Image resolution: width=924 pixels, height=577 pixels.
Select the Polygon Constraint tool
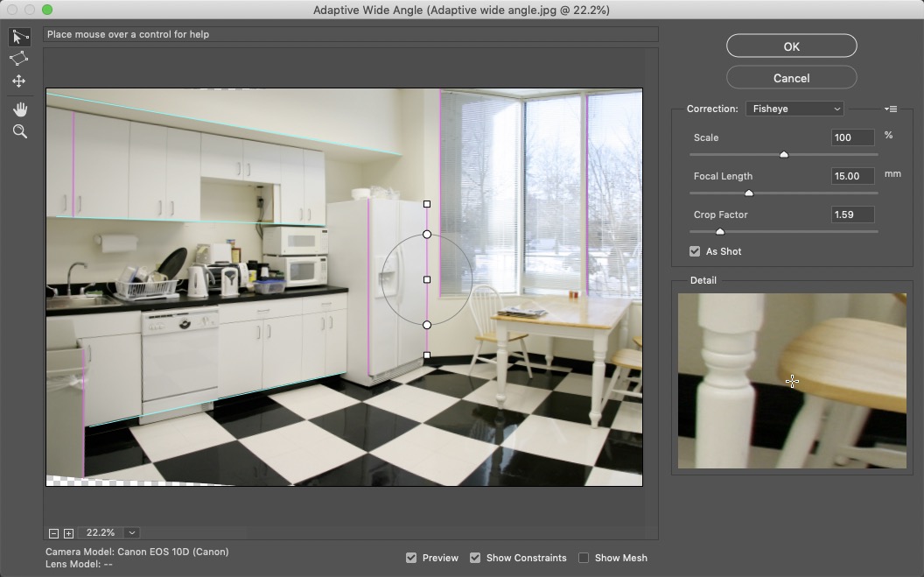18,59
